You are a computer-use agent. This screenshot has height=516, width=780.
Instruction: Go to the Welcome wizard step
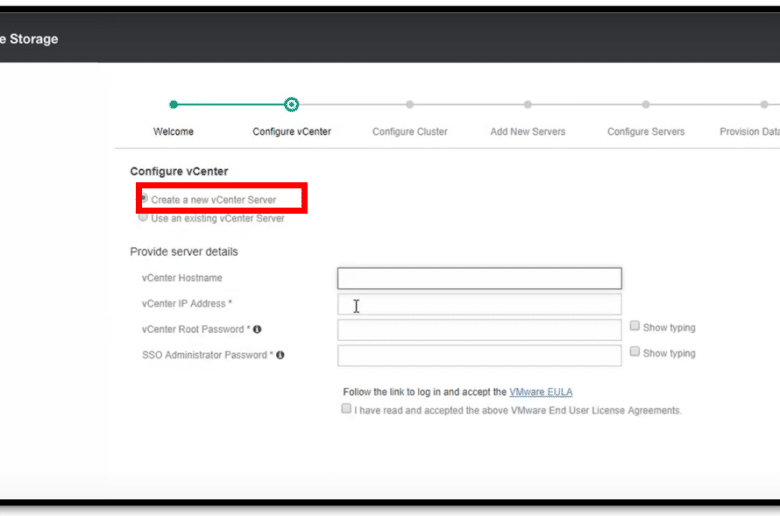pos(173,131)
